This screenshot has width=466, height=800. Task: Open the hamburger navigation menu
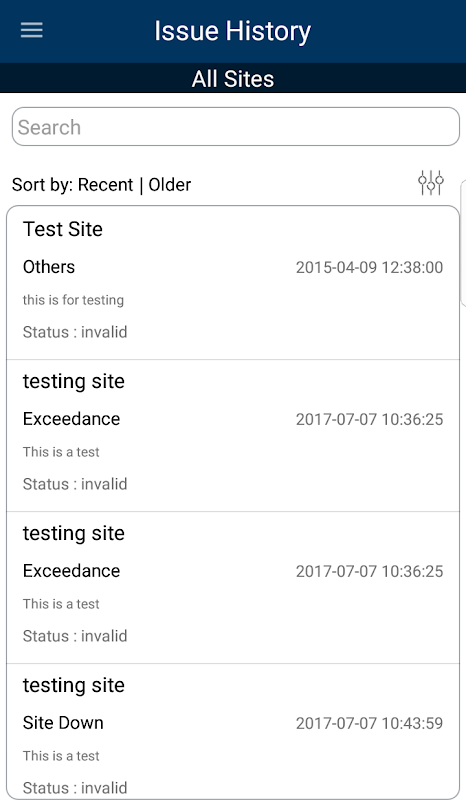point(32,30)
